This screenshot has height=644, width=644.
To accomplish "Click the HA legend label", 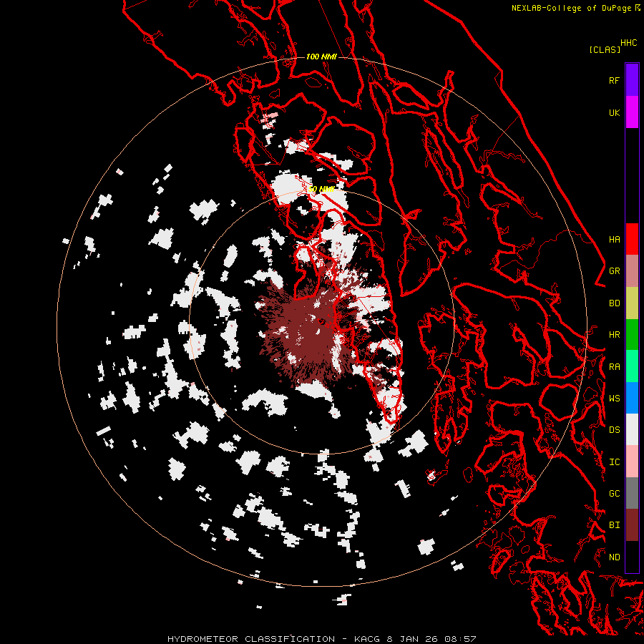I will (x=614, y=240).
